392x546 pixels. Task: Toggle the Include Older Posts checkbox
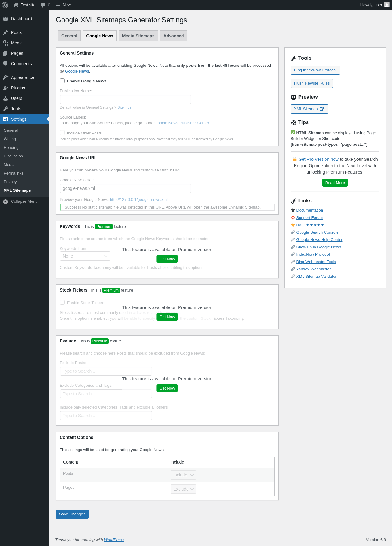click(62, 133)
